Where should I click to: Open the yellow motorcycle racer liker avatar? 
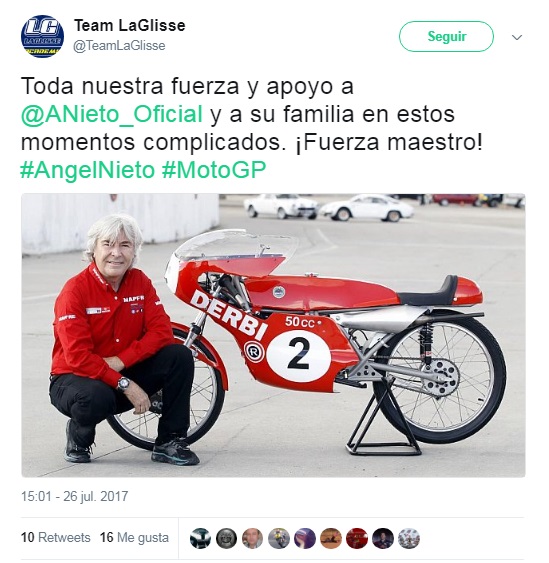pos(279,538)
